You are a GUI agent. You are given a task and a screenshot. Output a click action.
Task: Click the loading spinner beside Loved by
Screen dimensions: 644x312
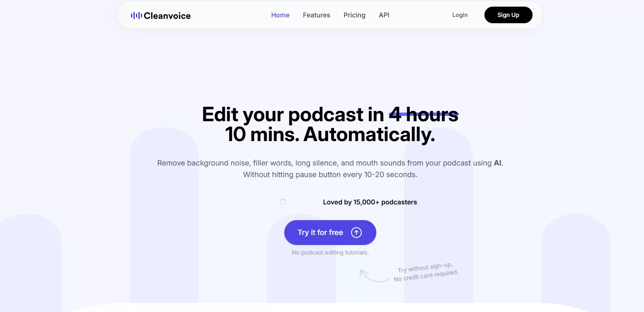(x=283, y=202)
